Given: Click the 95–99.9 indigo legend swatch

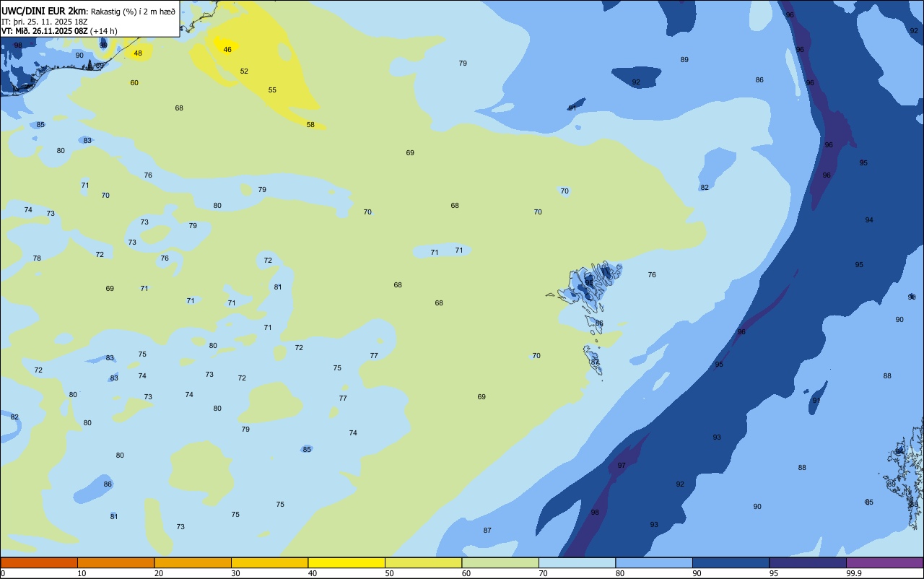Looking at the screenshot, I should tap(808, 562).
